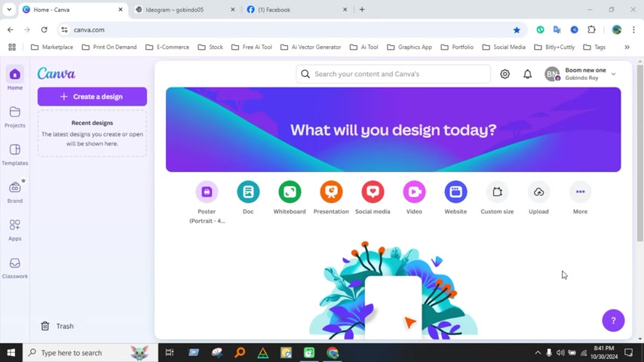The width and height of the screenshot is (644, 362).
Task: Open Chrome three-dot menu
Action: point(633,29)
